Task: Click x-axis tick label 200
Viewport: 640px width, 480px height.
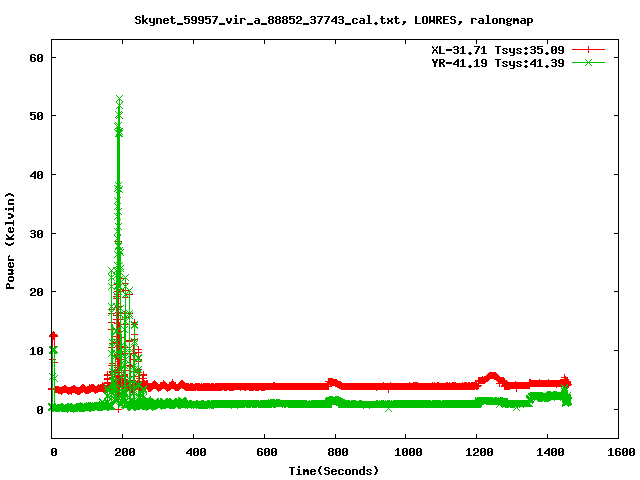Action: (x=124, y=452)
